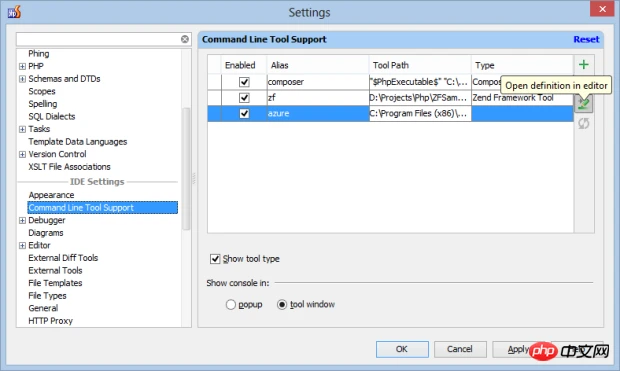
Task: Close the Settings dialog window
Action: [602, 9]
